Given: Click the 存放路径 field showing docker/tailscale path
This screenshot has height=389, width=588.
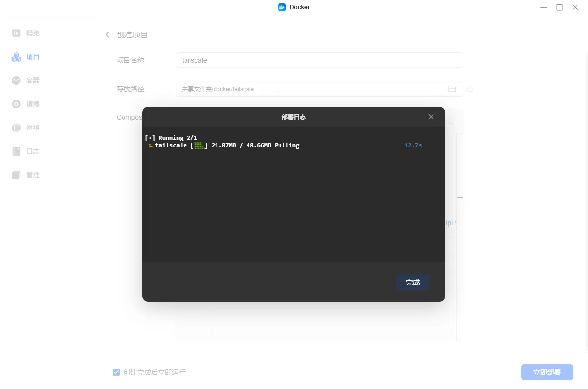Looking at the screenshot, I should (x=310, y=89).
